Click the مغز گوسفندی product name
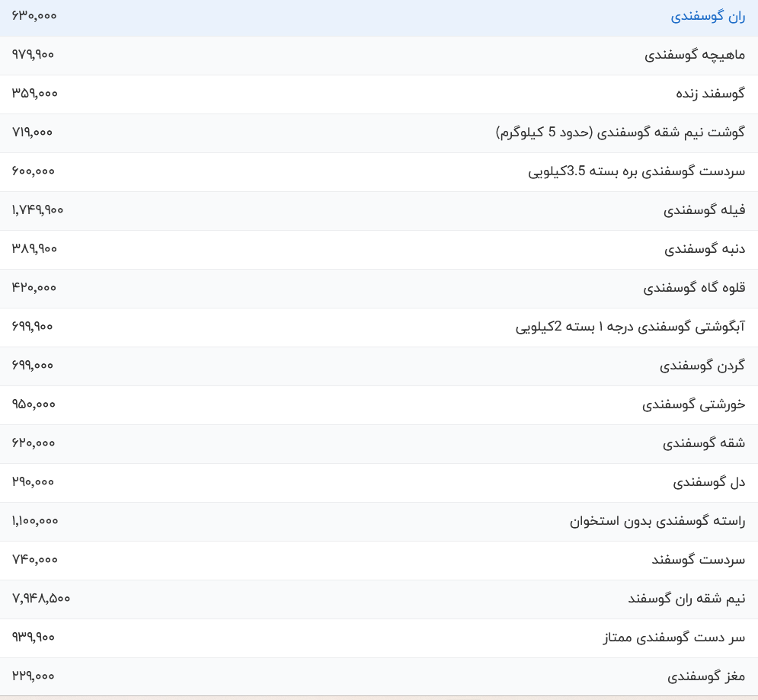This screenshot has height=700, width=758. click(x=706, y=677)
